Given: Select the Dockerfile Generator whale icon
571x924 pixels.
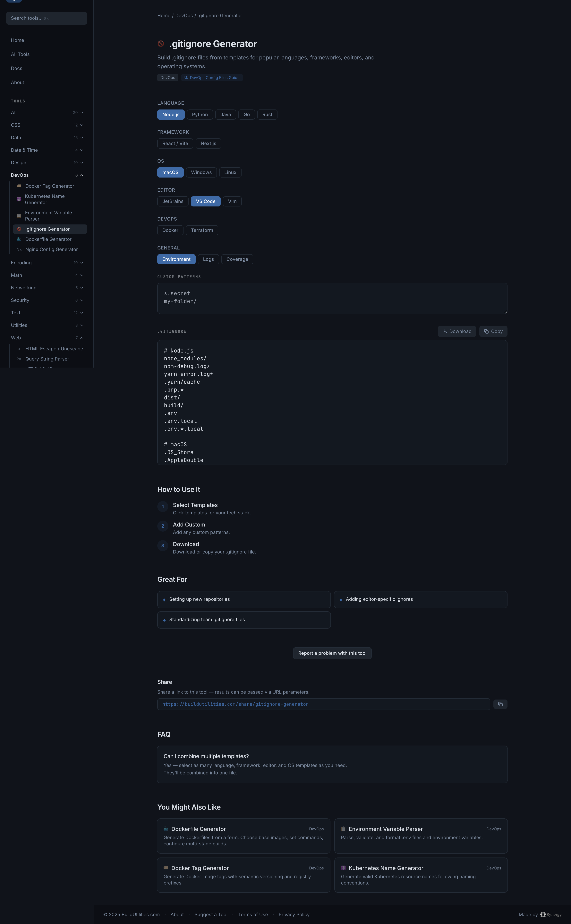Looking at the screenshot, I should [19, 239].
